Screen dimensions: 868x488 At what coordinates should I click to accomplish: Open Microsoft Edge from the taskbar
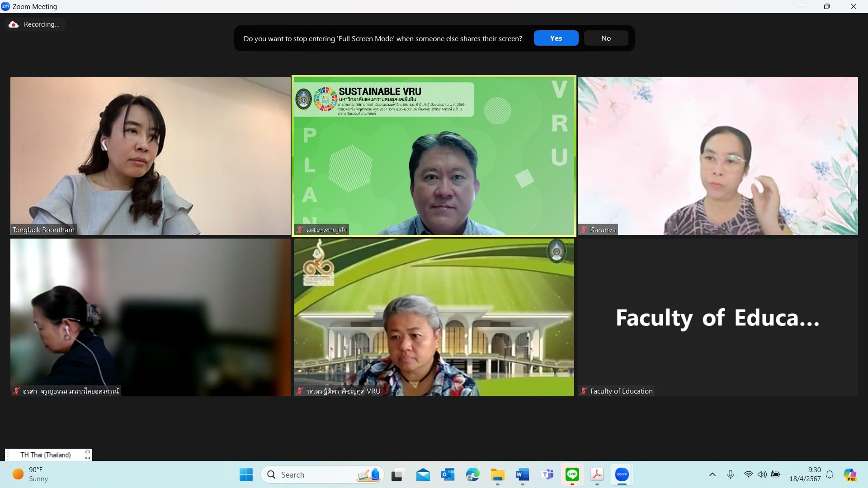tap(472, 474)
